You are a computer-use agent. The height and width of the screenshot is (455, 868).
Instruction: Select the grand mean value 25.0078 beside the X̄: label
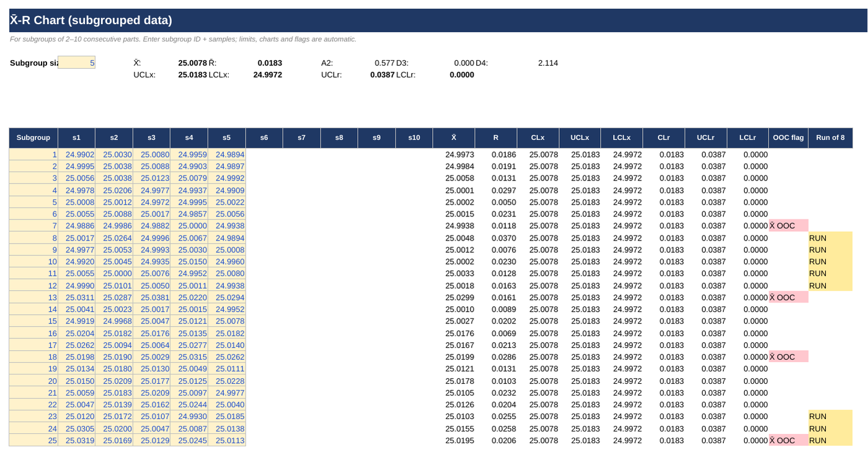click(x=192, y=63)
